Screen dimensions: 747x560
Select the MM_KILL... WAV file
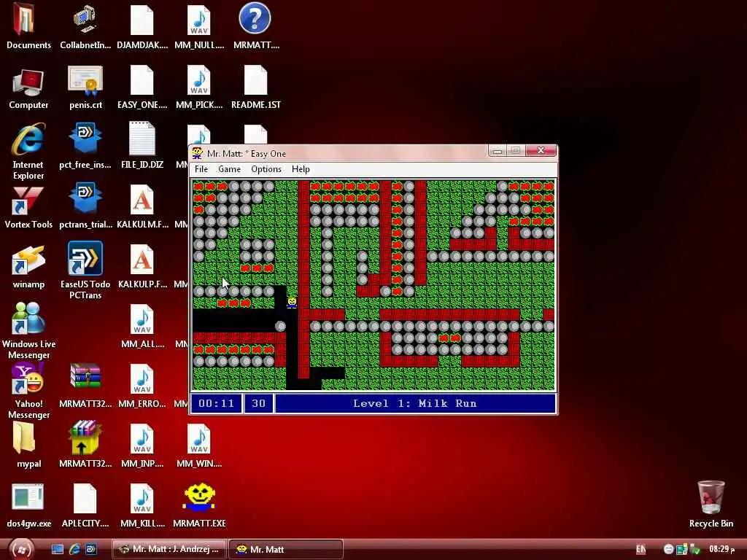coord(142,506)
